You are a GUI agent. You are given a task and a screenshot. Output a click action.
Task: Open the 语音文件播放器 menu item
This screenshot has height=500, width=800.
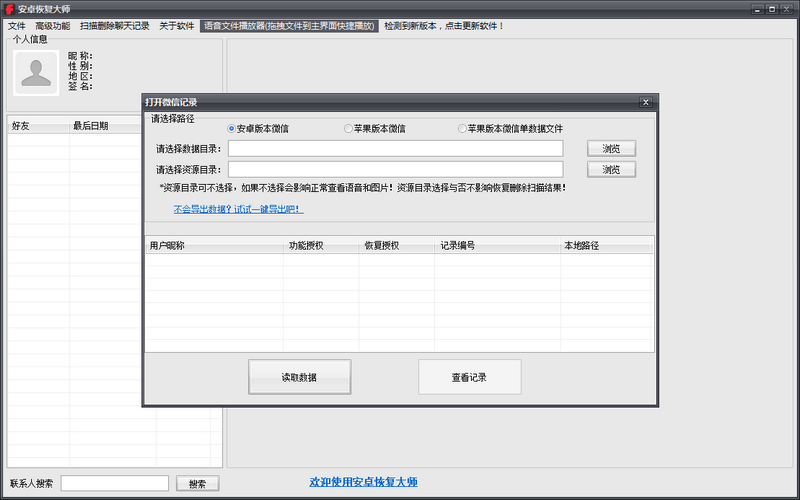click(289, 26)
